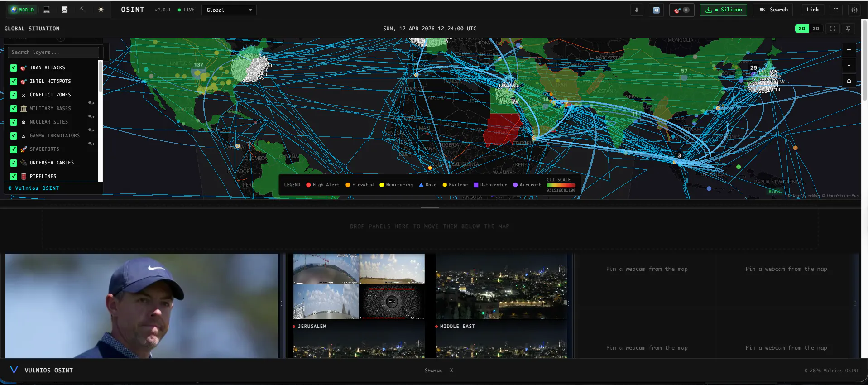Zoom in on the map

tap(849, 50)
